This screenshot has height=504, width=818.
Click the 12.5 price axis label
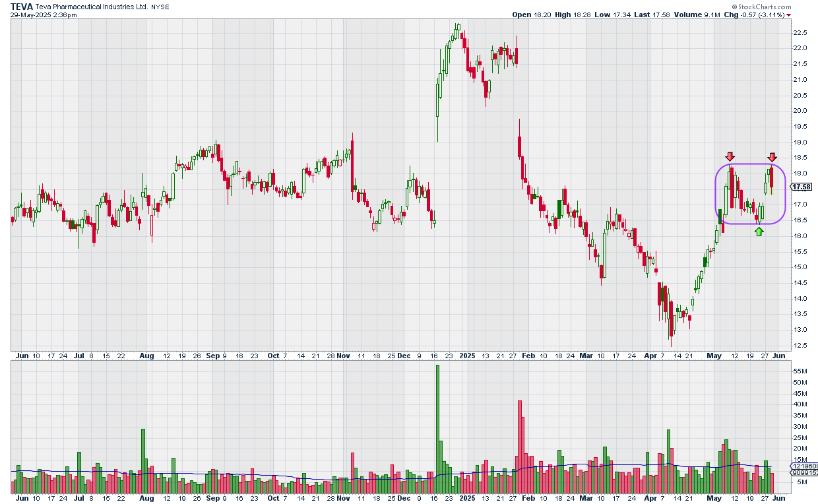click(800, 346)
